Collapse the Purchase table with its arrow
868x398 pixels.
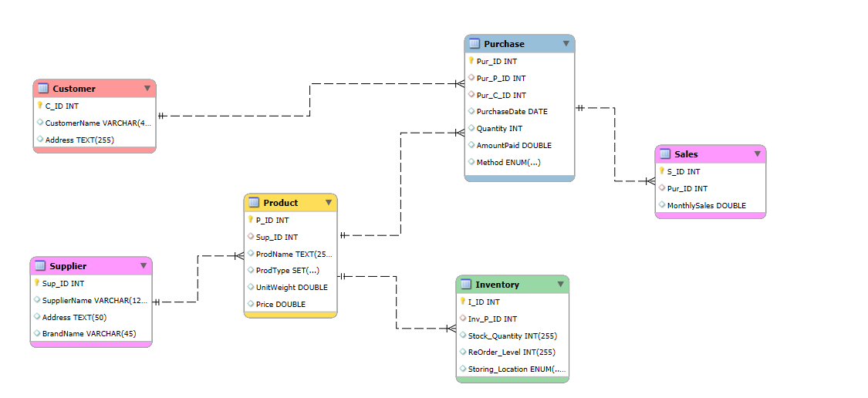(x=566, y=44)
